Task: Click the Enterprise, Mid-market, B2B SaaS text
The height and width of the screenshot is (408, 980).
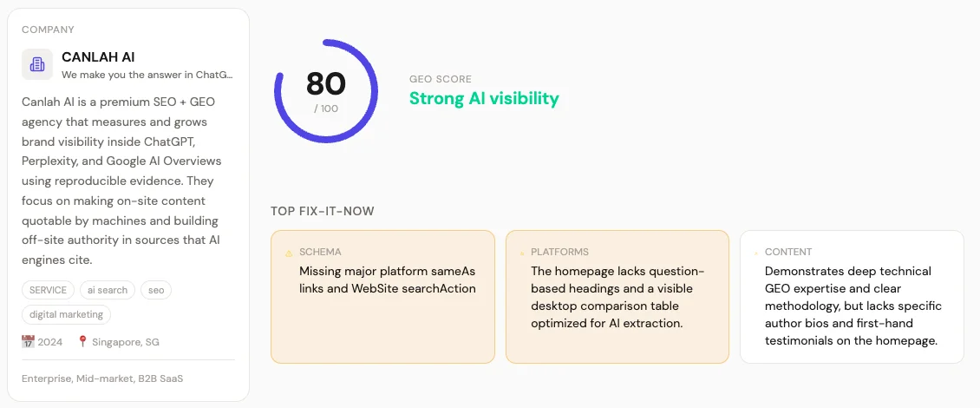Action: pos(102,378)
